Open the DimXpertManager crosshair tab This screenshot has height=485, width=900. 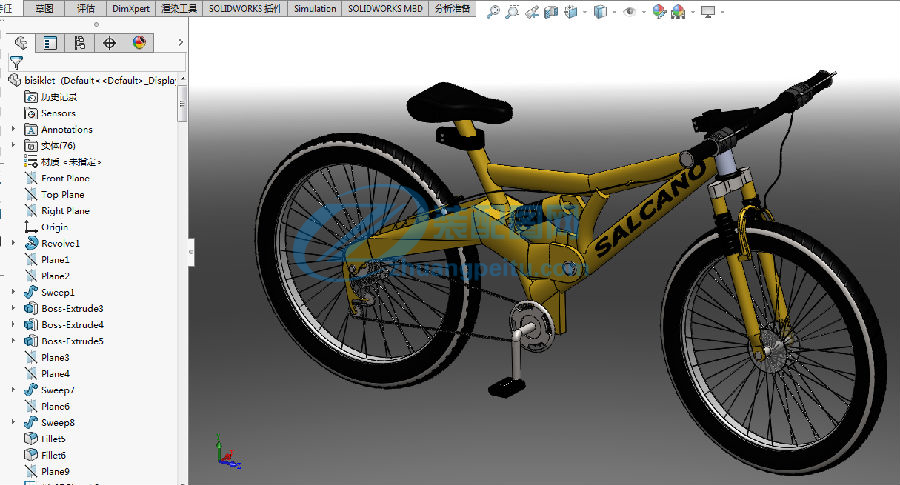pyautogui.click(x=109, y=42)
